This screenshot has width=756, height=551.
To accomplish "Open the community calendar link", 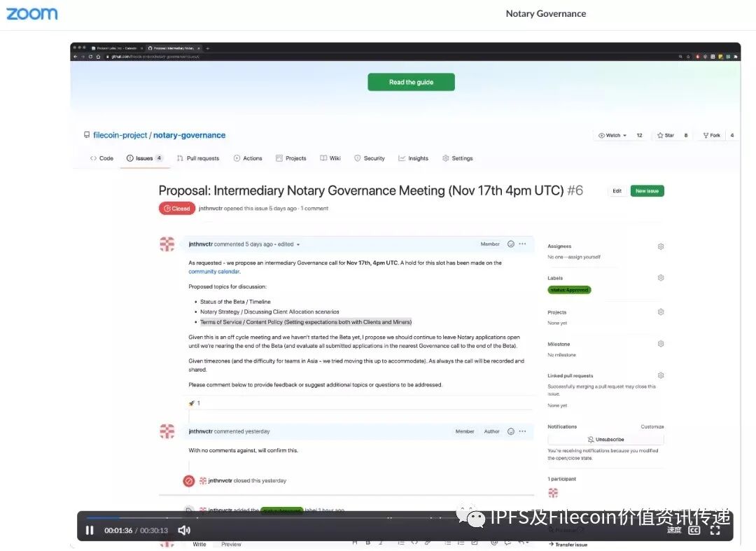I will [214, 272].
